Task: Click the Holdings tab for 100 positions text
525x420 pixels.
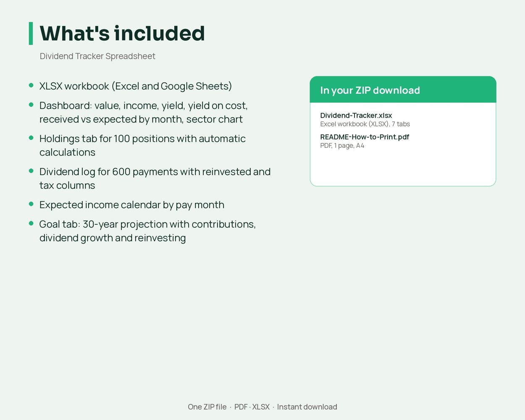Action: pos(142,145)
